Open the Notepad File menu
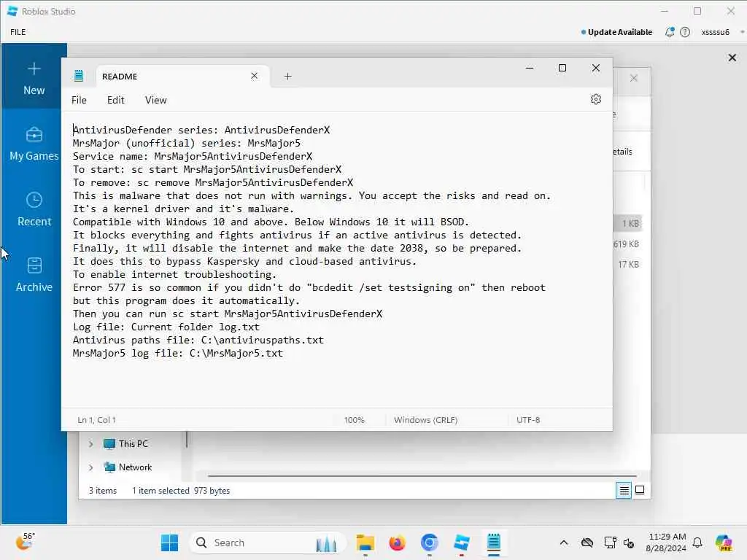747x560 pixels. coord(79,100)
